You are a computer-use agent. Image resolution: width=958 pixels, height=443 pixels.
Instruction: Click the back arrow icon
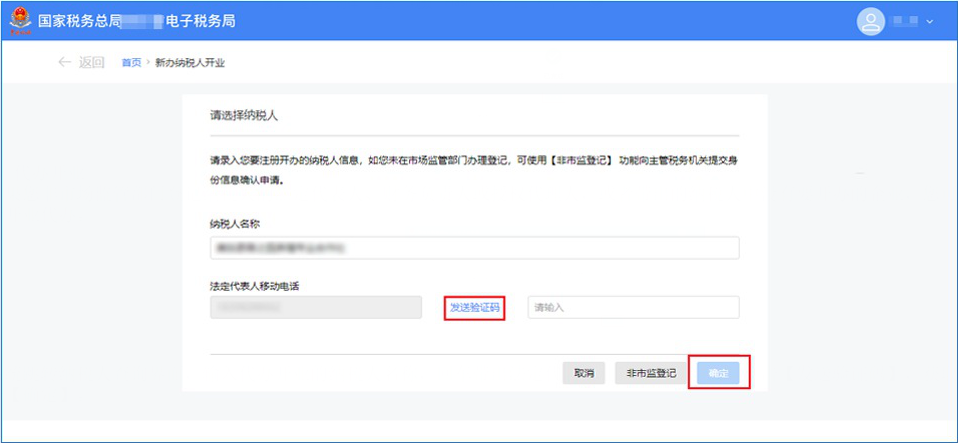point(65,63)
